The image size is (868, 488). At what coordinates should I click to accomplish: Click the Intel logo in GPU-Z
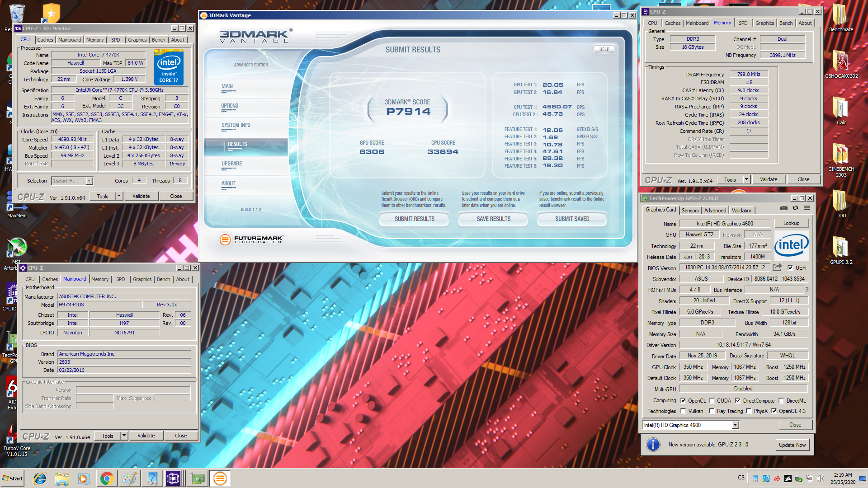(x=792, y=245)
